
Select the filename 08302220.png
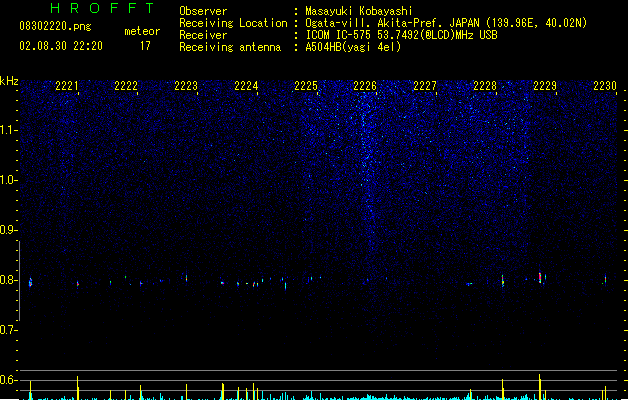(55, 26)
